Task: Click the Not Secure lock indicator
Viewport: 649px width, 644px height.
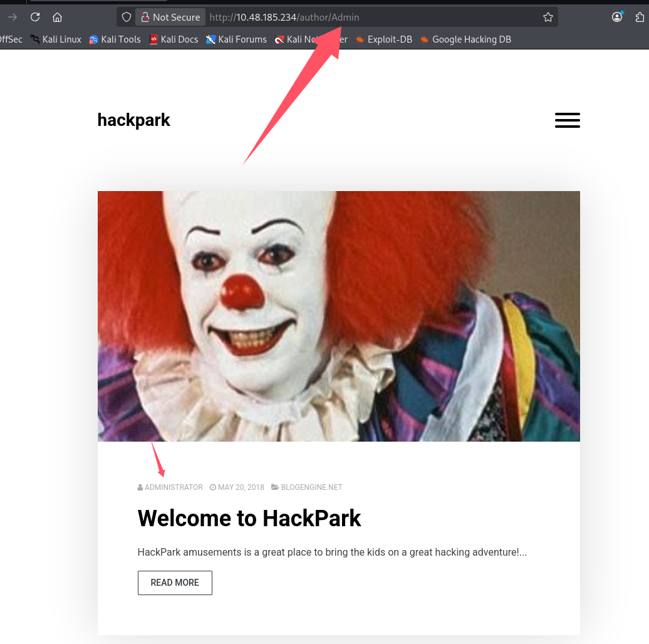Action: click(x=170, y=17)
